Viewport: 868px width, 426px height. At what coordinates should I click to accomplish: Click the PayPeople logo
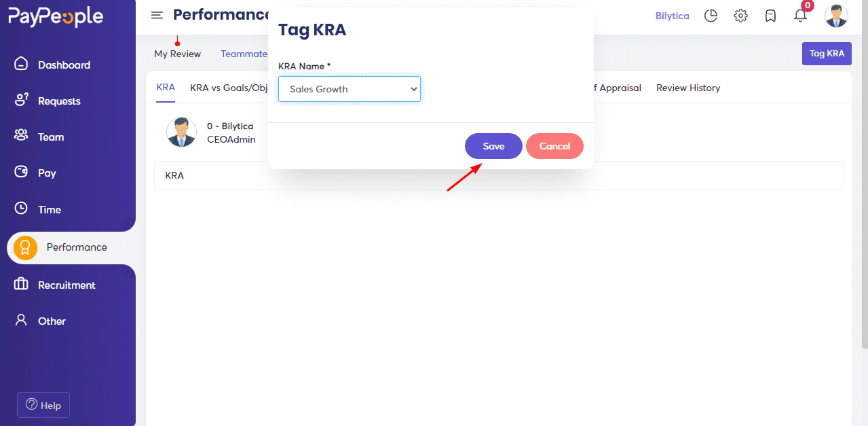[x=56, y=17]
